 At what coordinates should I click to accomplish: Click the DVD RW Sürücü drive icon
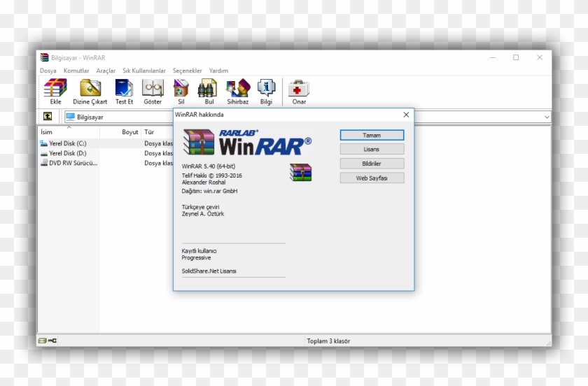pyautogui.click(x=44, y=163)
